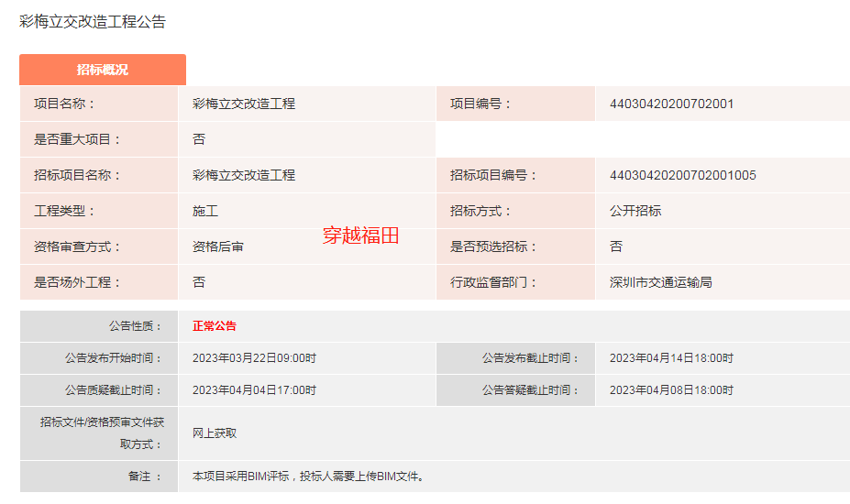This screenshot has height=504, width=850.
Task: Click the answer deadline 2023年04月08日18:00时
Action: (x=671, y=389)
